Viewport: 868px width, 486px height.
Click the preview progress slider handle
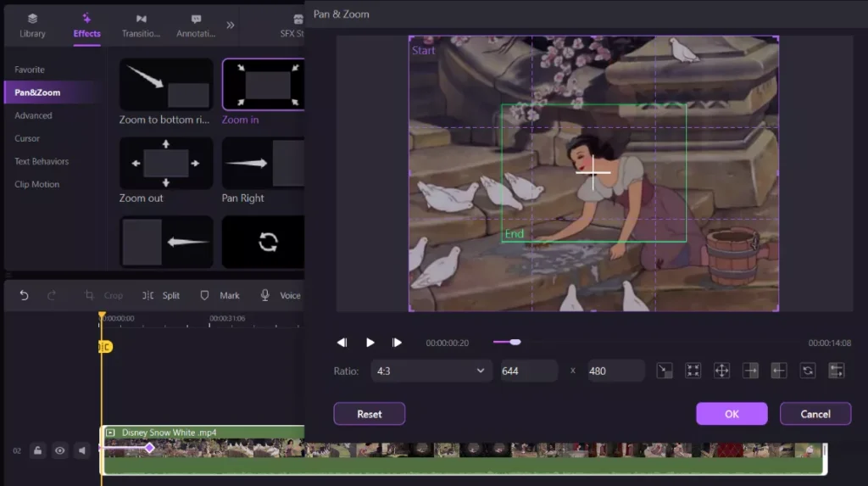click(x=515, y=342)
